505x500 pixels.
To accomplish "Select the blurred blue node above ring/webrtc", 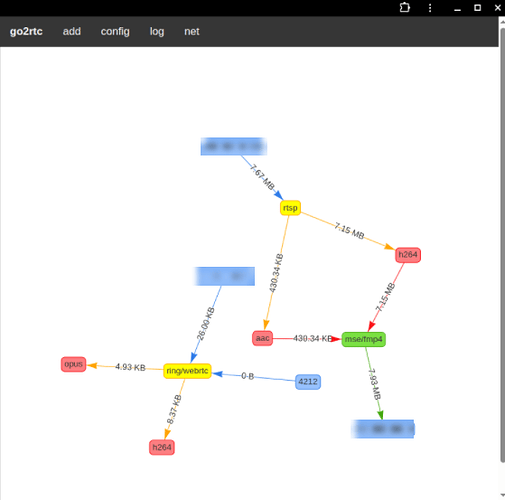I will 224,276.
